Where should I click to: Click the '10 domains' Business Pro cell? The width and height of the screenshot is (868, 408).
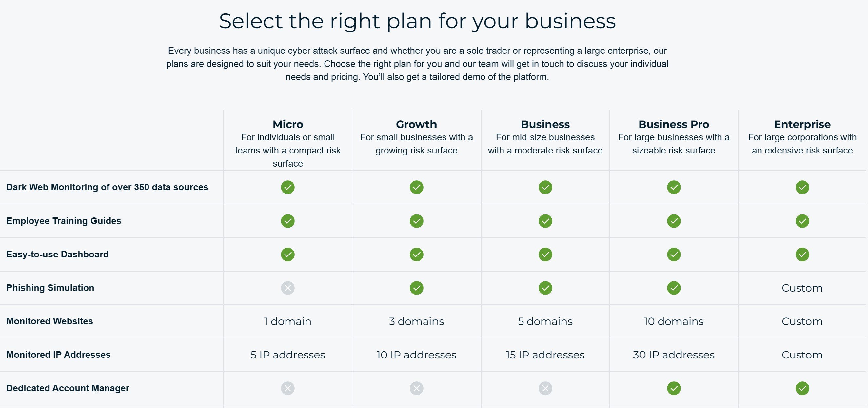(x=674, y=321)
